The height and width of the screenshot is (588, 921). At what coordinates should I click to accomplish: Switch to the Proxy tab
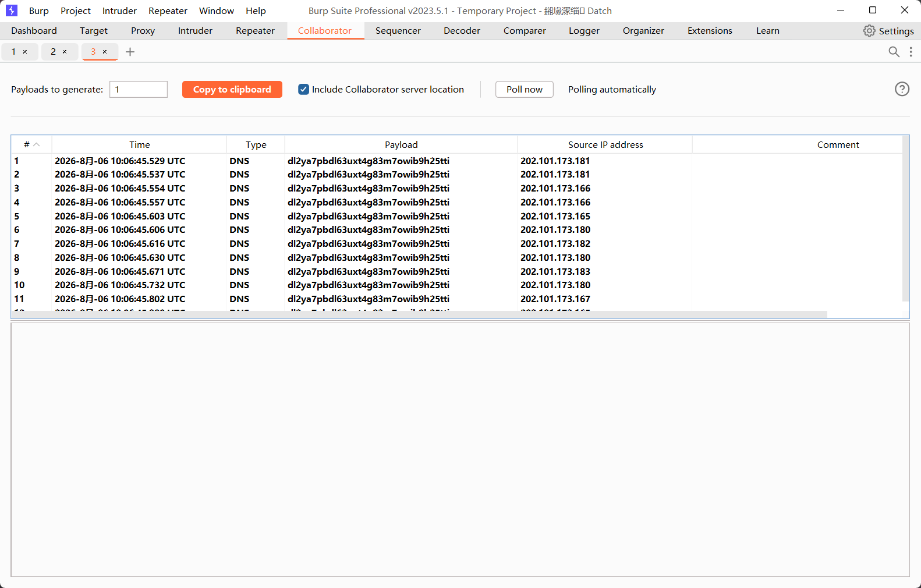click(x=143, y=31)
